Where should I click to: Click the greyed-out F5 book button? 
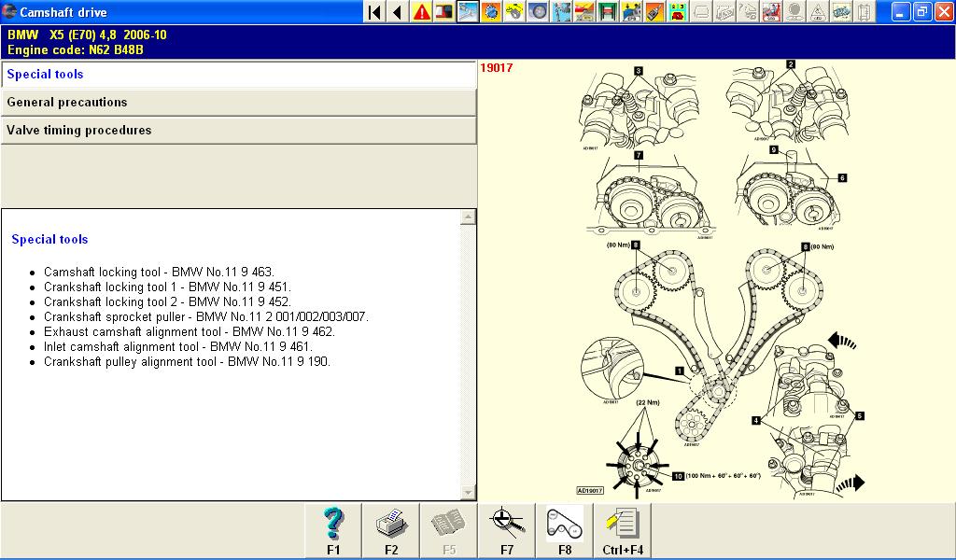point(449,531)
